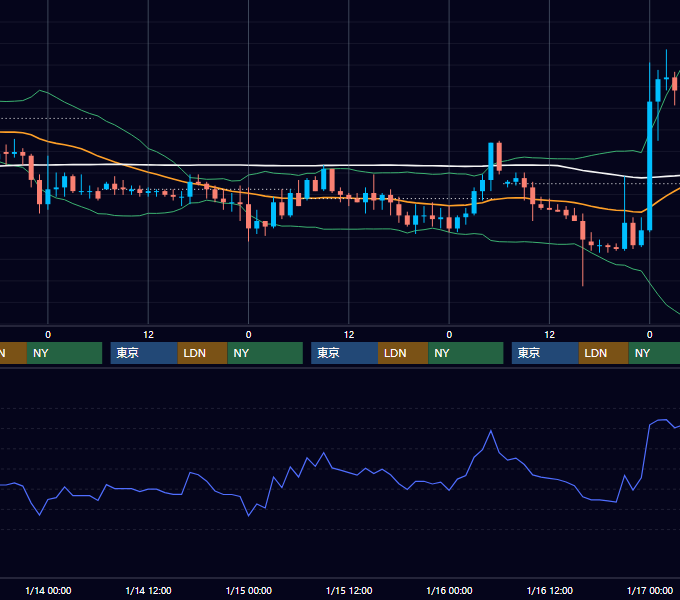Click the tall blue candlestick at 1/17 00:00
The width and height of the screenshot is (680, 600).
tap(650, 166)
